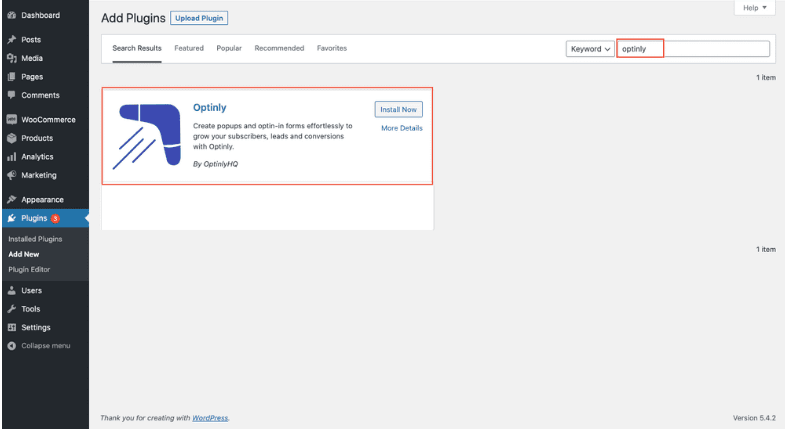Click Install Now for Optinly
785x429 pixels.
[x=399, y=110]
